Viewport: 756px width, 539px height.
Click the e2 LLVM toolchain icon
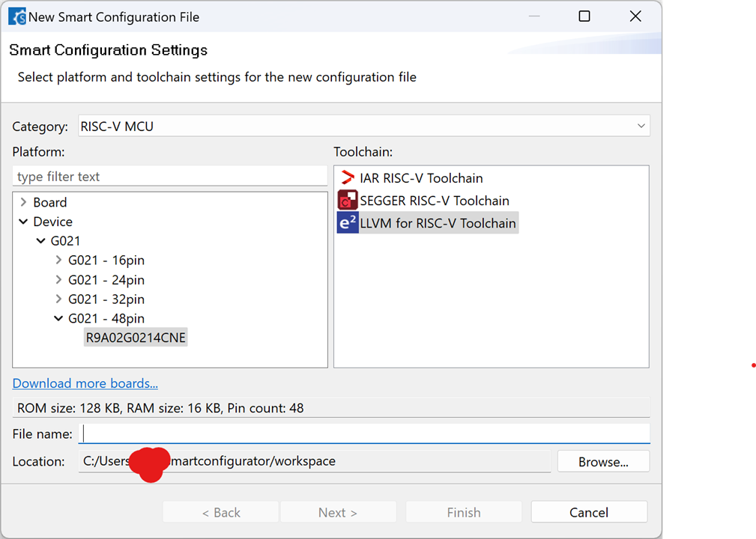[348, 223]
